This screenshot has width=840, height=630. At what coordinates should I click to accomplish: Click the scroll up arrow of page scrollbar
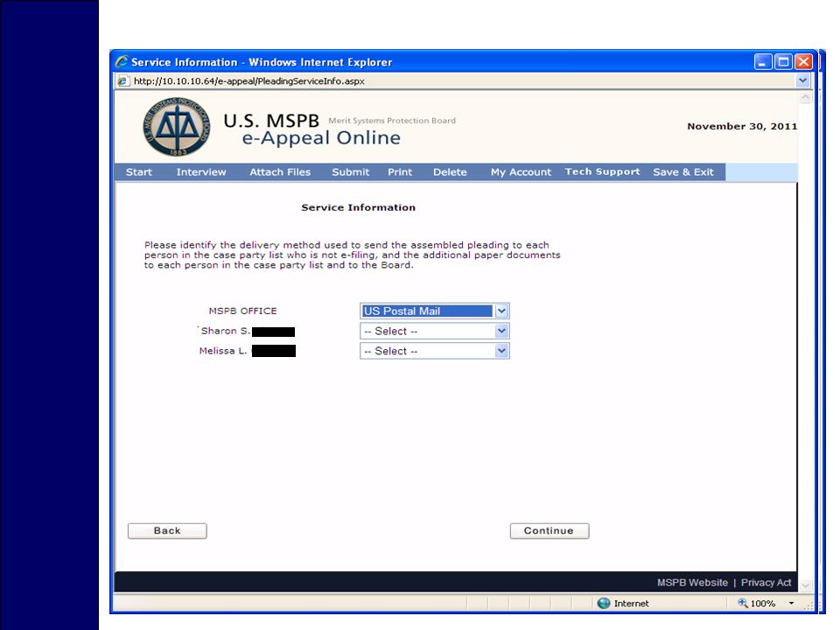(x=805, y=97)
